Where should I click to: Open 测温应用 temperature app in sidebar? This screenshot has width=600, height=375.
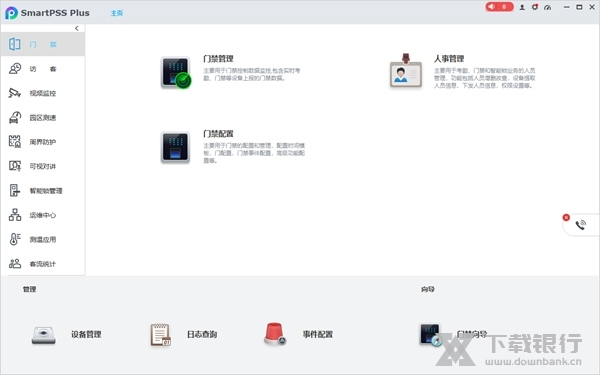pos(42,240)
